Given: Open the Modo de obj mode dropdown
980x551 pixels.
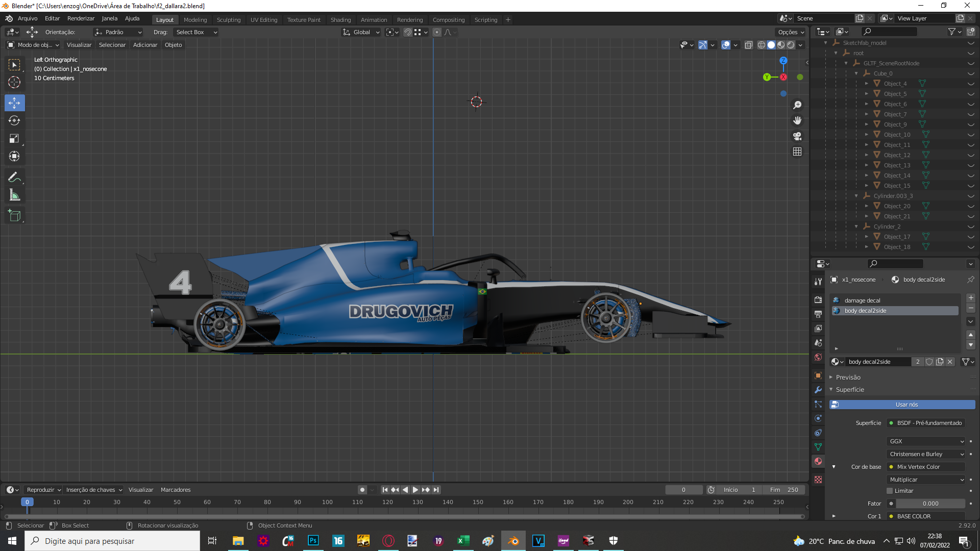Looking at the screenshot, I should [33, 45].
